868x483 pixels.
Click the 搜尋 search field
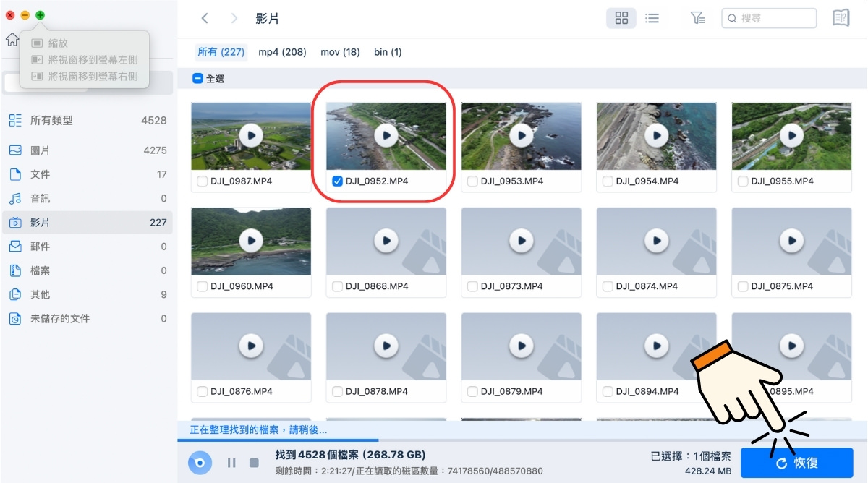coord(769,18)
